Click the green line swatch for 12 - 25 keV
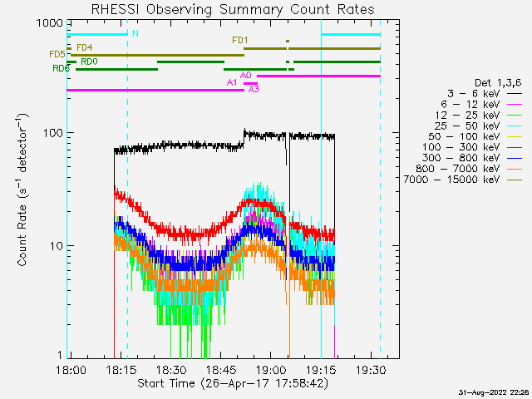The width and height of the screenshot is (532, 399). tap(515, 116)
